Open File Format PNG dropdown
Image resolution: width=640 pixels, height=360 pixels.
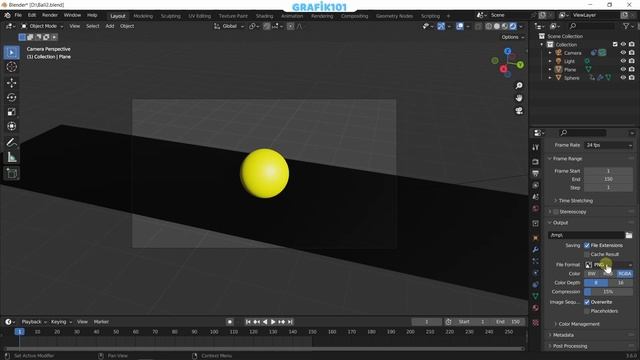(609, 265)
